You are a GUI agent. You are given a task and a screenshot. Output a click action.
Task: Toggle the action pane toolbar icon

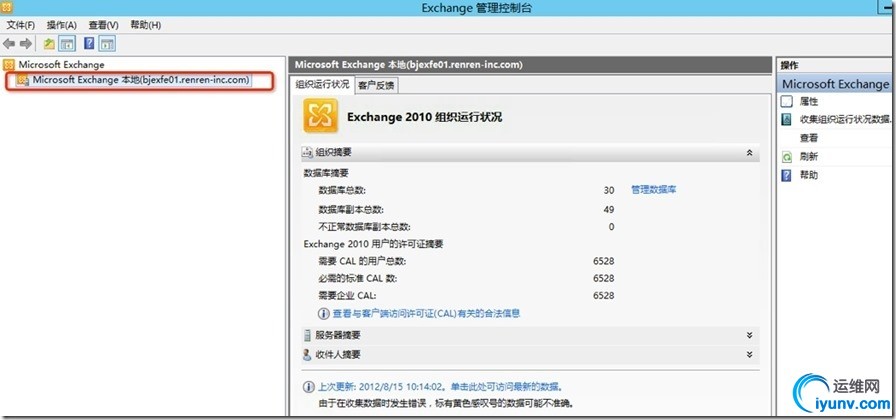[107, 44]
